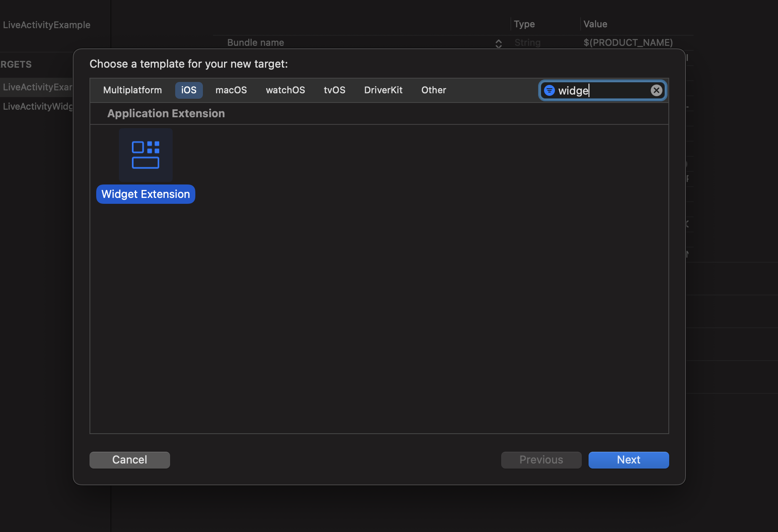Select the LiveActivityWidget target in list
778x532 pixels.
38,106
